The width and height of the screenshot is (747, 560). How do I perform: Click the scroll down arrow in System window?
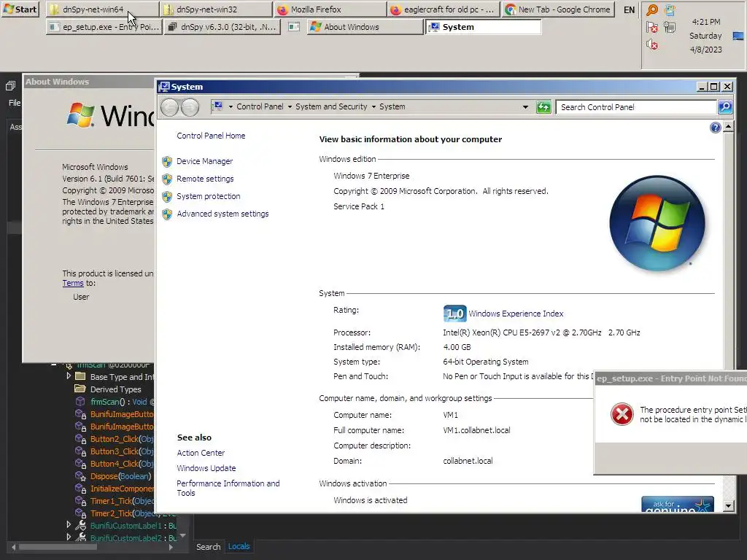click(x=729, y=506)
